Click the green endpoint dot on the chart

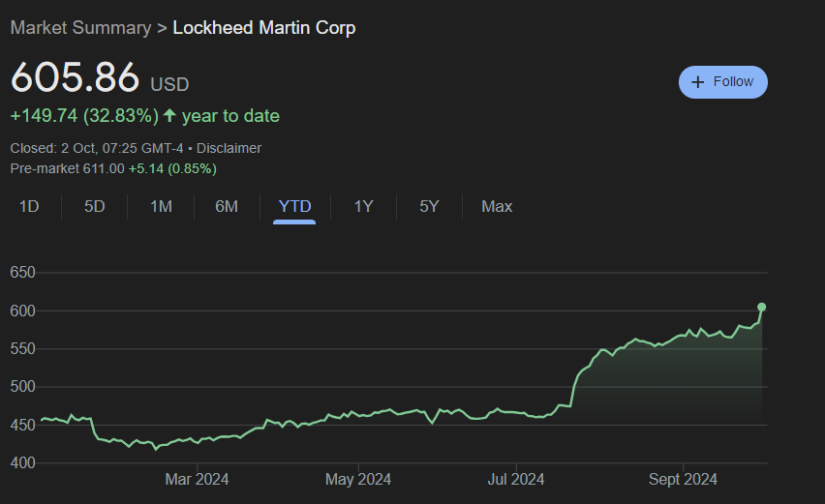tap(761, 307)
